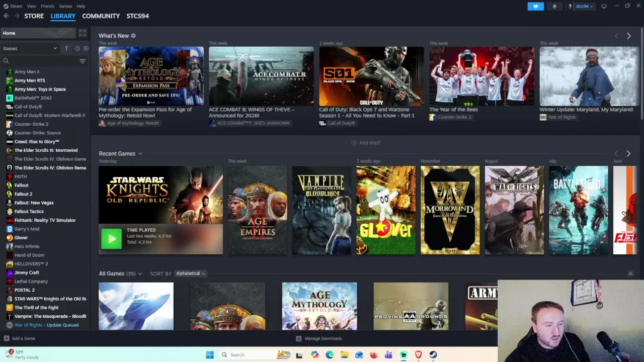Switch to the COMMUNITY tab

pos(101,16)
